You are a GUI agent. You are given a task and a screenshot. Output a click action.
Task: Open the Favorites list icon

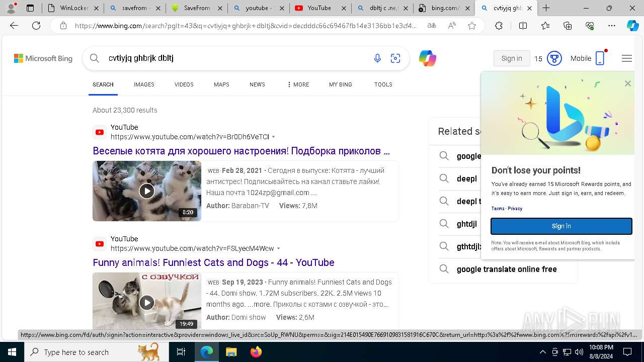pyautogui.click(x=545, y=26)
